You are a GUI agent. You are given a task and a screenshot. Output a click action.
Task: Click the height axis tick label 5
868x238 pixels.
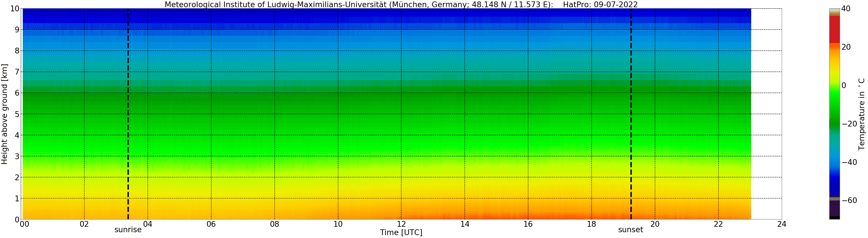[17, 114]
